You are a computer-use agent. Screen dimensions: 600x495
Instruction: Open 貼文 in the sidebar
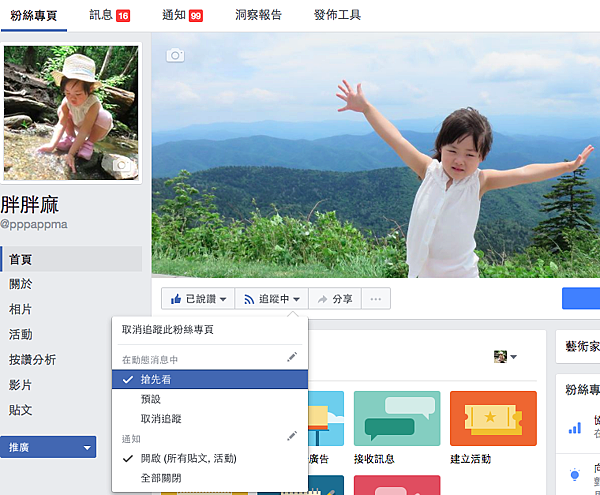(x=21, y=410)
